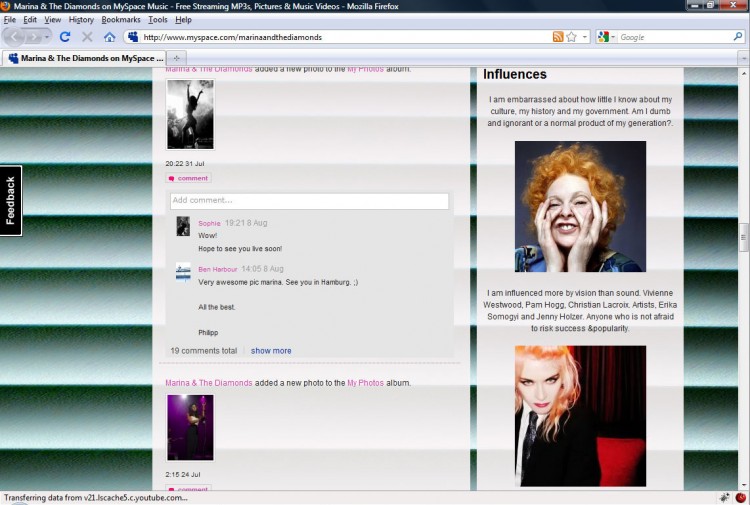Click the scrollbar up arrow
The height and width of the screenshot is (505, 750).
tap(744, 73)
